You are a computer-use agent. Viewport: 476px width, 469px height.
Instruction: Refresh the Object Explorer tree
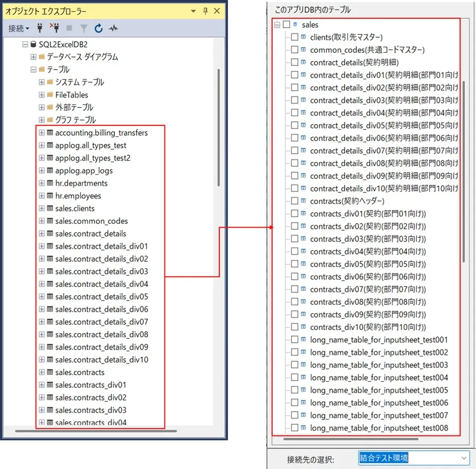(99, 28)
